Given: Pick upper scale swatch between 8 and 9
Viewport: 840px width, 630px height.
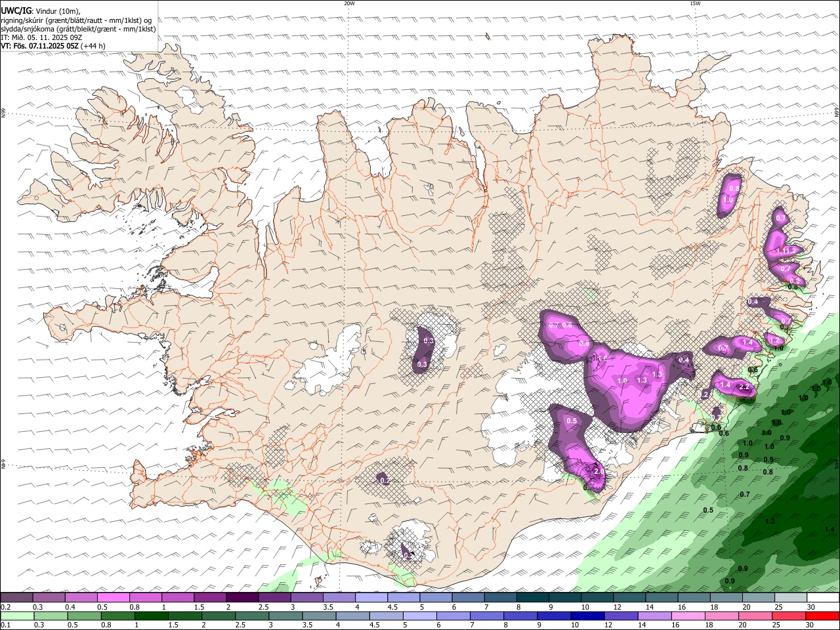Looking at the screenshot, I should pyautogui.click(x=532, y=598).
